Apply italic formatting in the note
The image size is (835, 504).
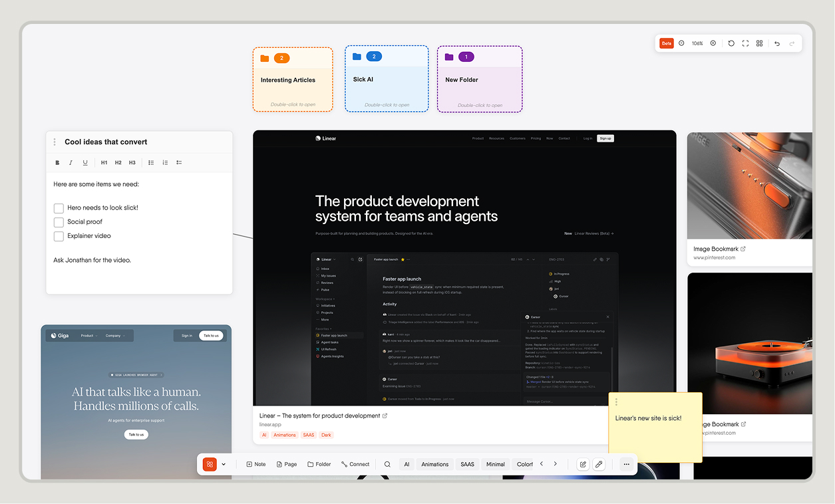point(71,162)
